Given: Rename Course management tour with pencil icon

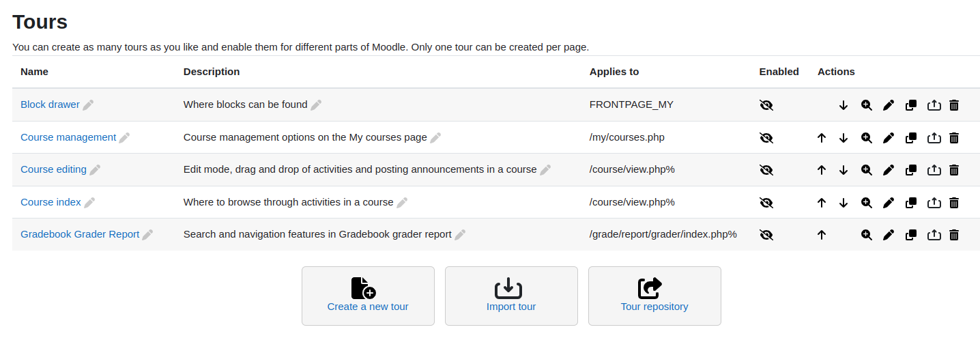Looking at the screenshot, I should [124, 138].
